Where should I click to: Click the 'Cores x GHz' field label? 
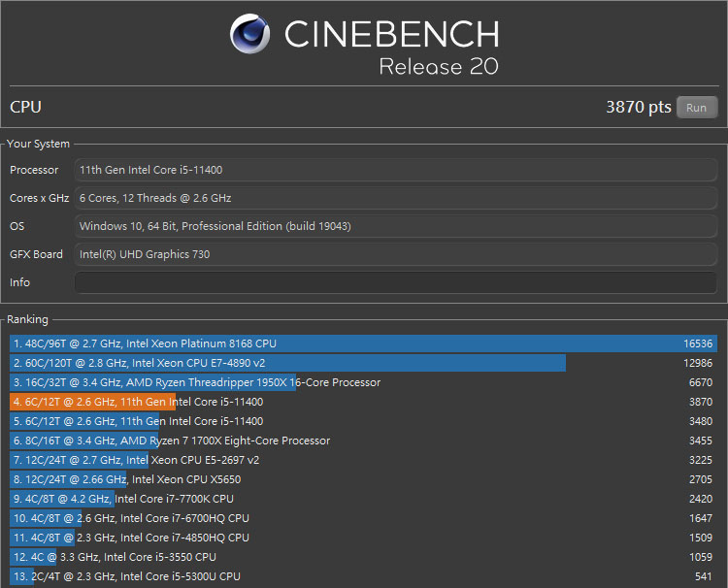(40, 198)
